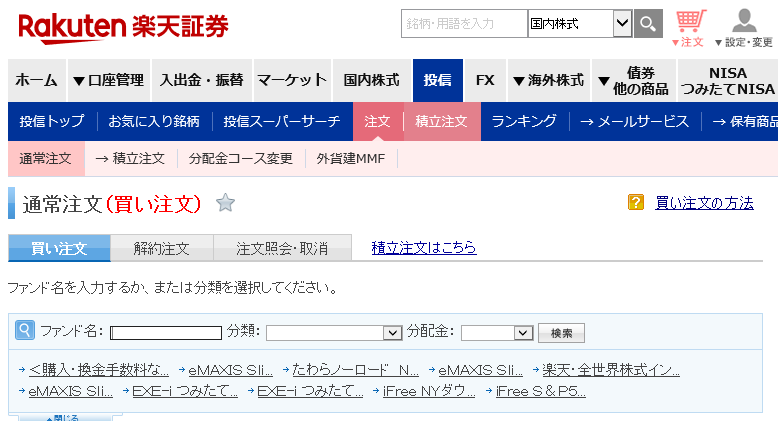Click the Rakuten 楽天証券 logo
The height and width of the screenshot is (421, 778).
click(x=123, y=27)
